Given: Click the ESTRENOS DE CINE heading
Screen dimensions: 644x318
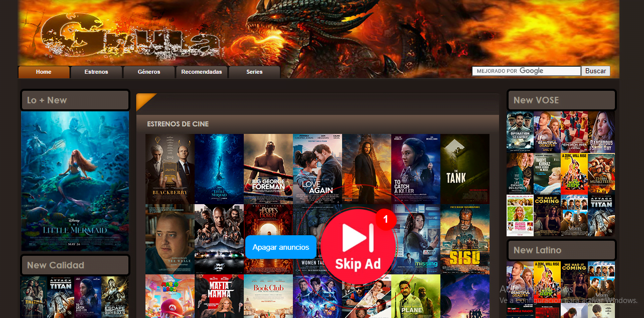Looking at the screenshot, I should [x=178, y=124].
